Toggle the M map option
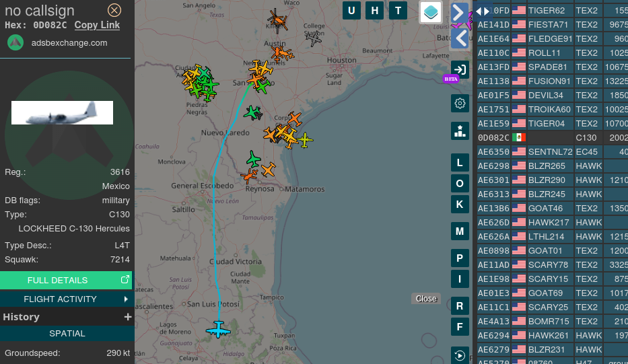 point(460,231)
